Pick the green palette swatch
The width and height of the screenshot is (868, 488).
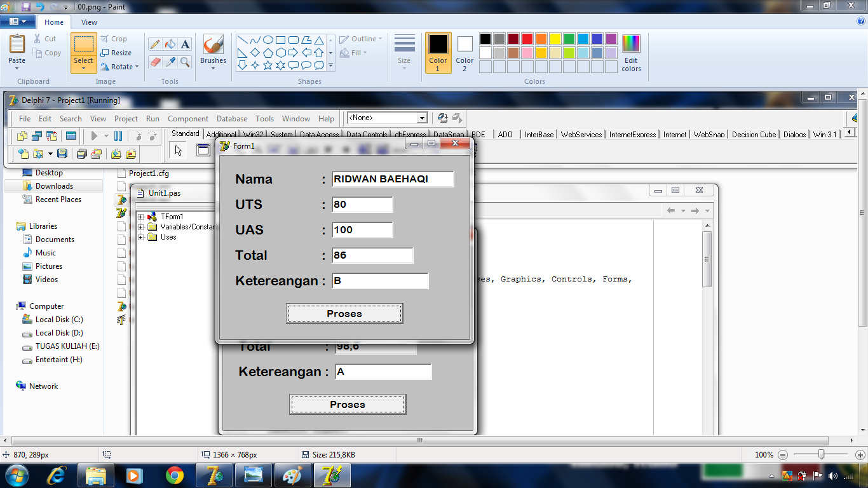(569, 39)
